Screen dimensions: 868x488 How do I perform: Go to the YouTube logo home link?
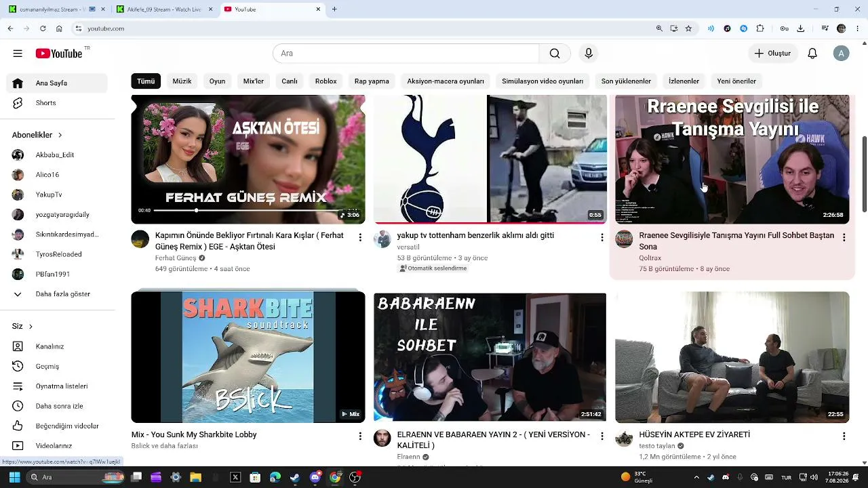coord(59,54)
